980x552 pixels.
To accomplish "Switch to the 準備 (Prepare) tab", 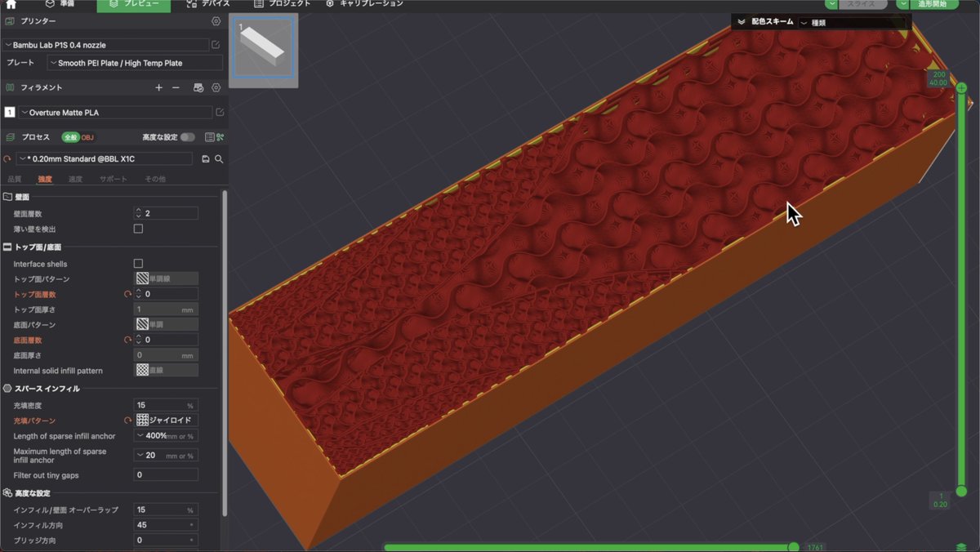I will pos(61,4).
